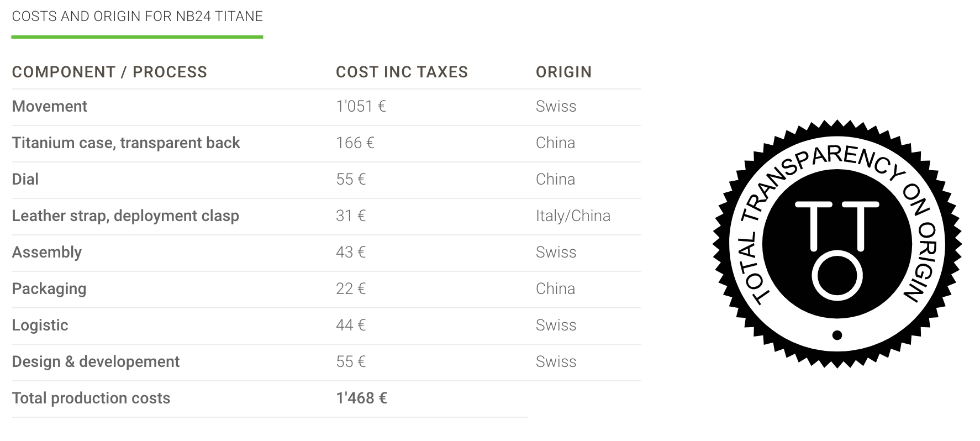This screenshot has height=441, width=980.
Task: Select the Packaging row label
Action: [x=49, y=288]
